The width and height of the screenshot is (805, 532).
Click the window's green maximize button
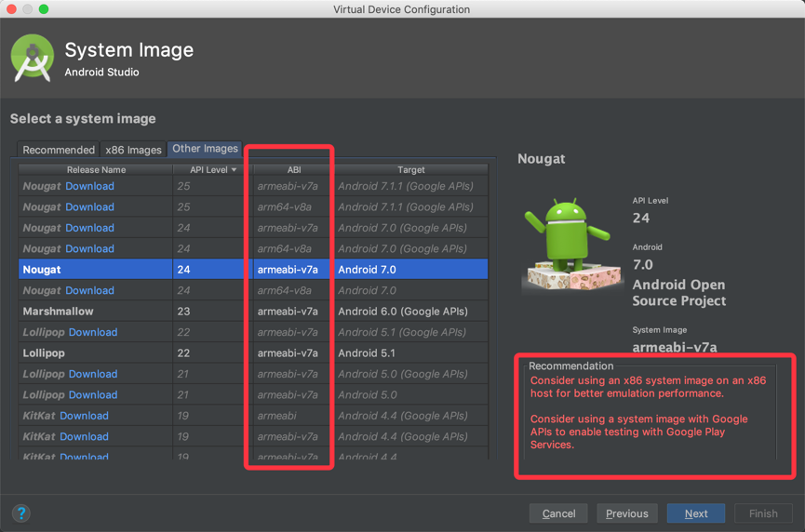point(44,8)
